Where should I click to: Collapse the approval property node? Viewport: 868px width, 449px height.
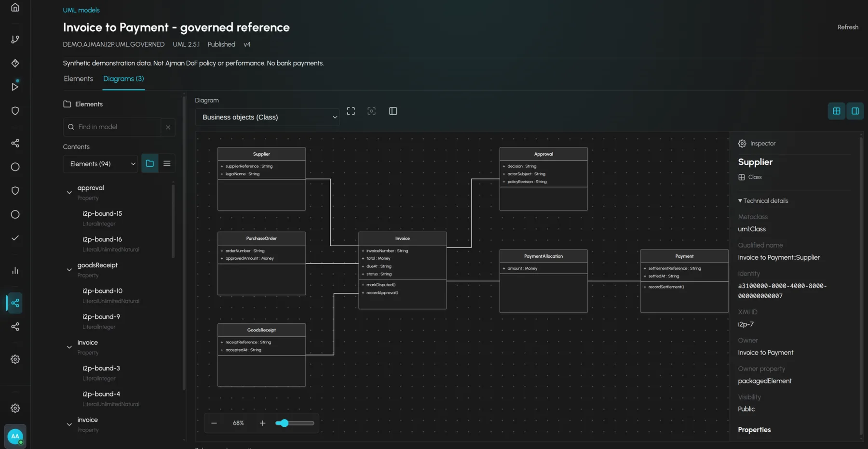coord(69,193)
